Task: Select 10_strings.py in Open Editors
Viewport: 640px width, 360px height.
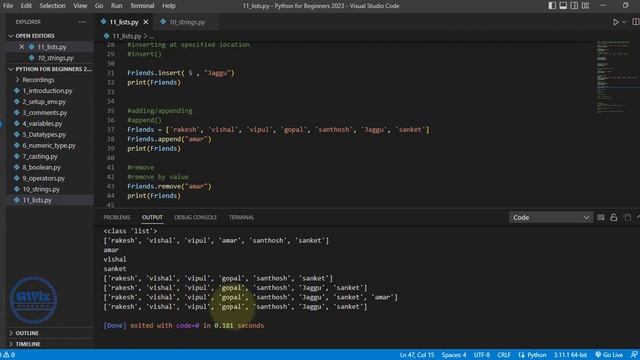Action: click(56, 58)
